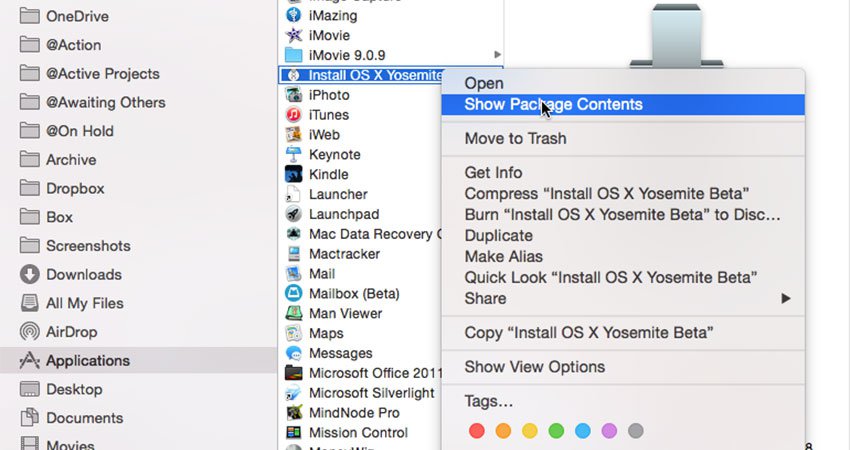The height and width of the screenshot is (450, 850).
Task: Open the Tags… menu item
Action: 623,401
